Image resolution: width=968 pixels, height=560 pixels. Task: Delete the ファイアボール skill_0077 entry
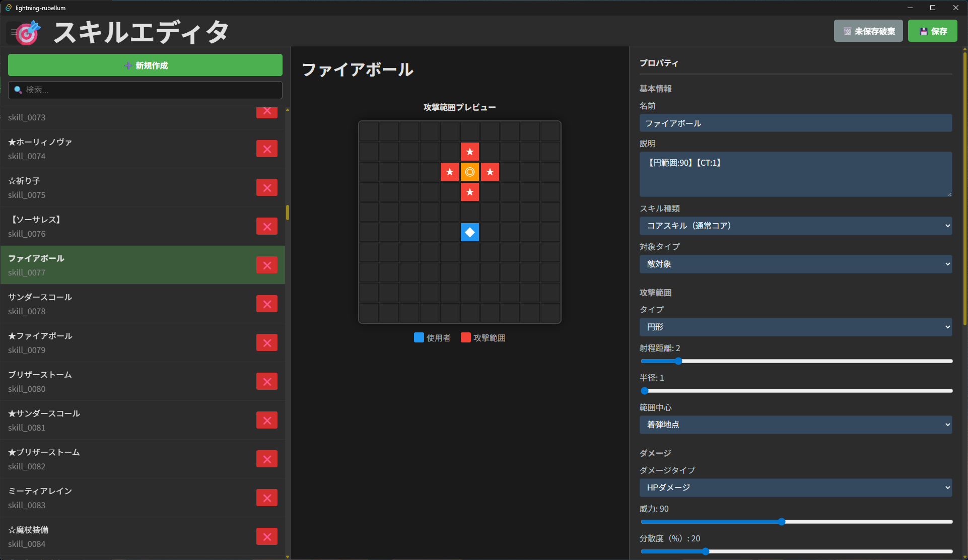(x=267, y=265)
